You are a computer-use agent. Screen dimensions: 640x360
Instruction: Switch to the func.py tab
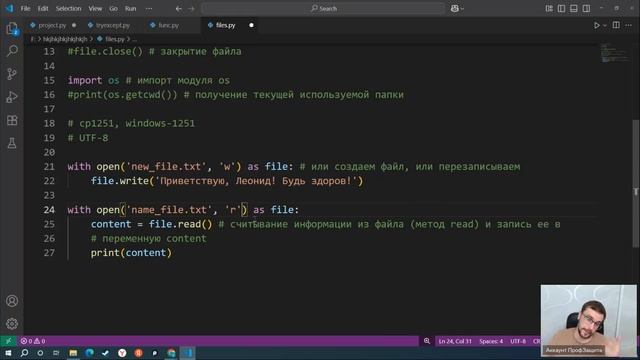pos(169,25)
